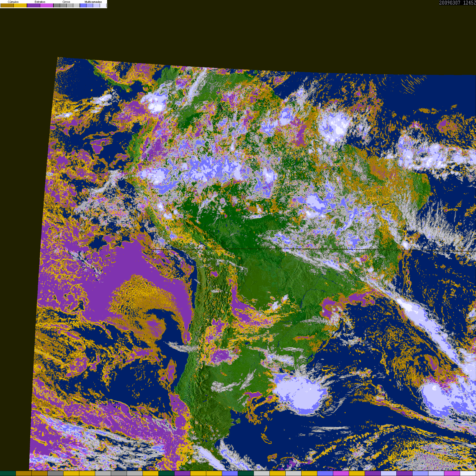This screenshot has height=476, width=476.
Task: Click the Estratos legend label
Action: click(x=40, y=2)
